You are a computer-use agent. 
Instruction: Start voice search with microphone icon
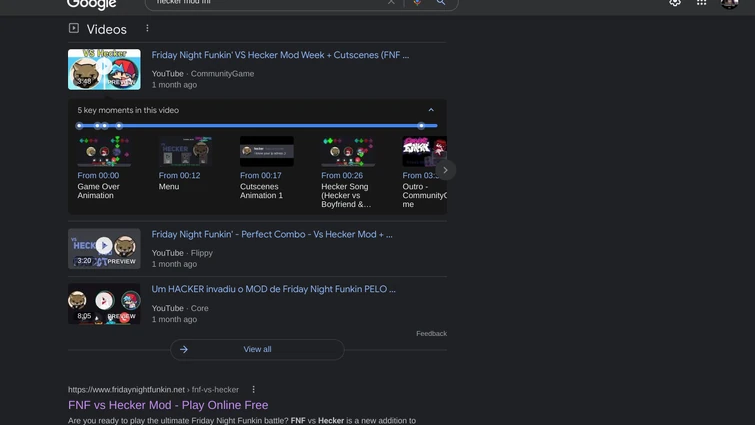pyautogui.click(x=417, y=2)
